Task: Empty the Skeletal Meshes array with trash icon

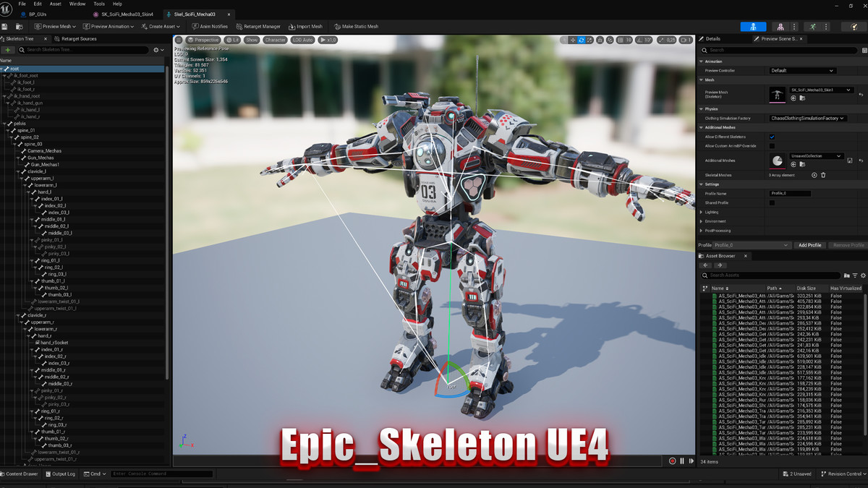Action: (x=823, y=175)
